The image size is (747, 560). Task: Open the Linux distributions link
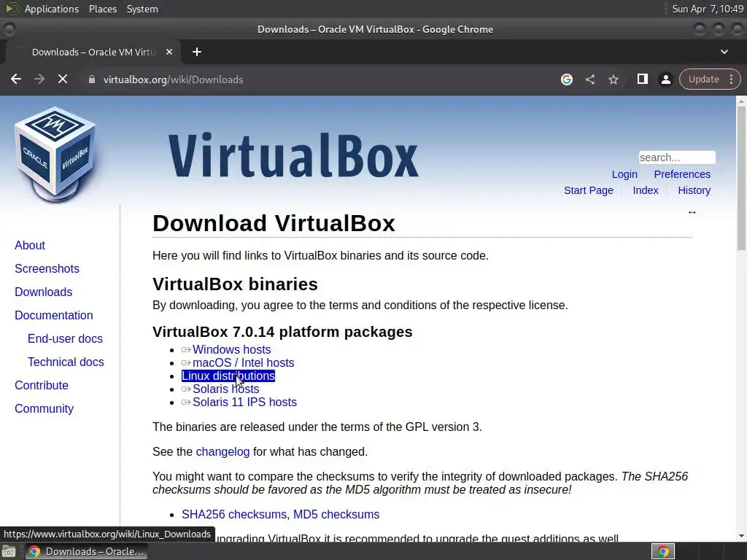(x=228, y=376)
